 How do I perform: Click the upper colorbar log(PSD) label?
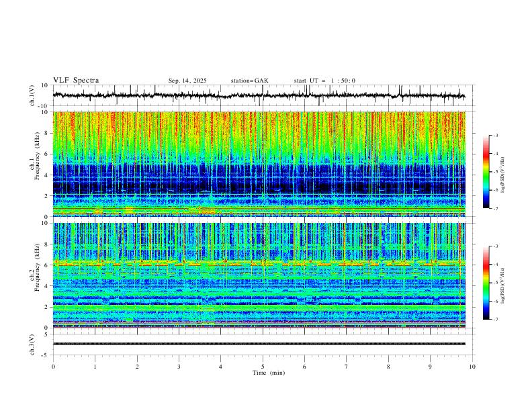click(502, 175)
